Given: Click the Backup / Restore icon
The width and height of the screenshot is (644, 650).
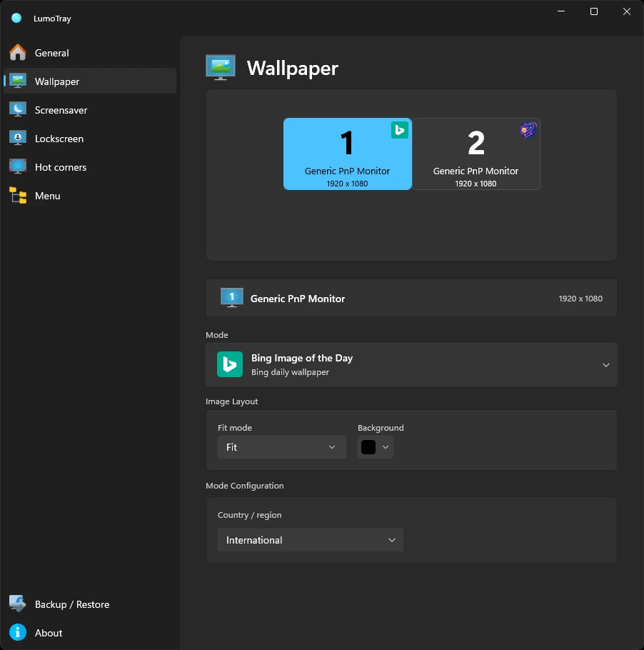Looking at the screenshot, I should click(x=18, y=604).
